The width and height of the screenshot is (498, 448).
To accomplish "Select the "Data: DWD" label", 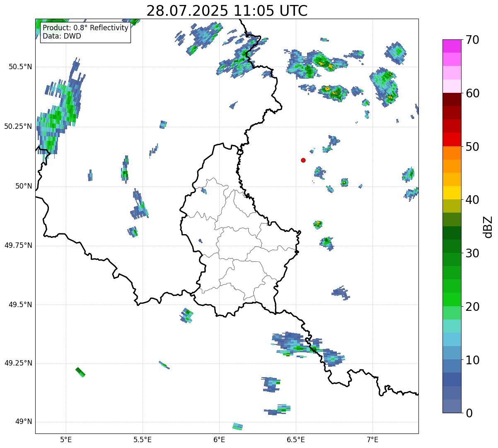I will tap(62, 36).
